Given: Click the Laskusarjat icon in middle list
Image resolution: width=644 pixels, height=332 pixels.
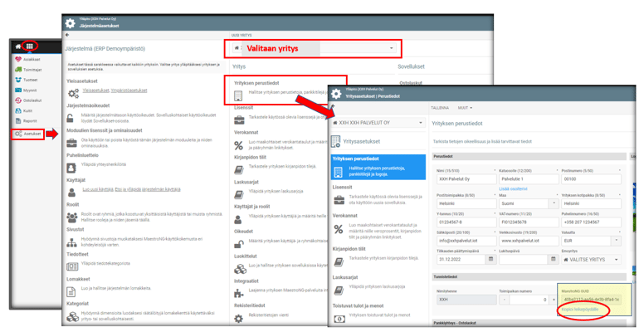Looking at the screenshot, I should point(238,194).
